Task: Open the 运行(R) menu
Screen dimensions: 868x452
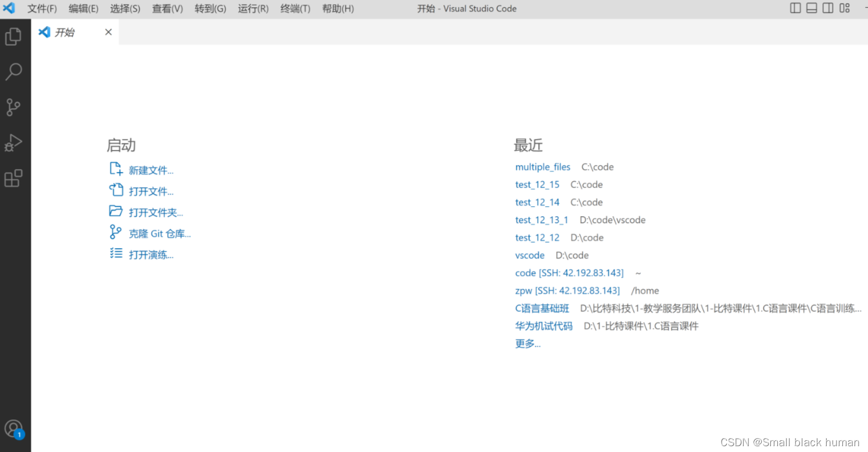Action: point(253,9)
